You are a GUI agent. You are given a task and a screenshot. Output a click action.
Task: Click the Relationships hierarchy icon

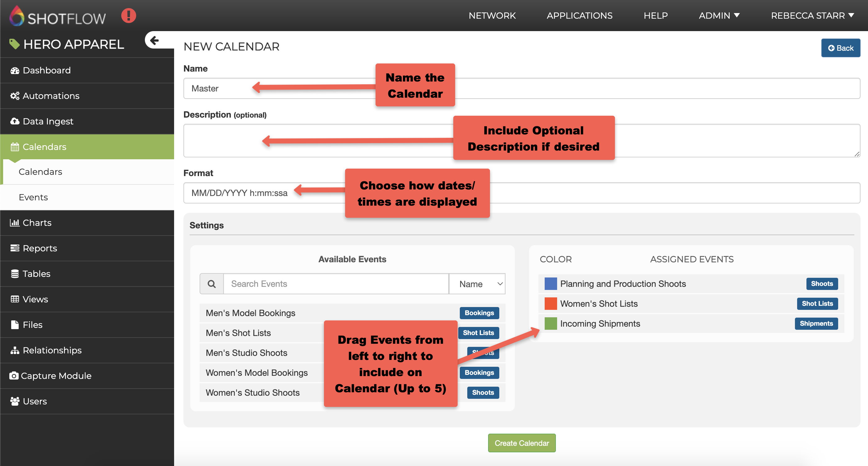(x=15, y=350)
